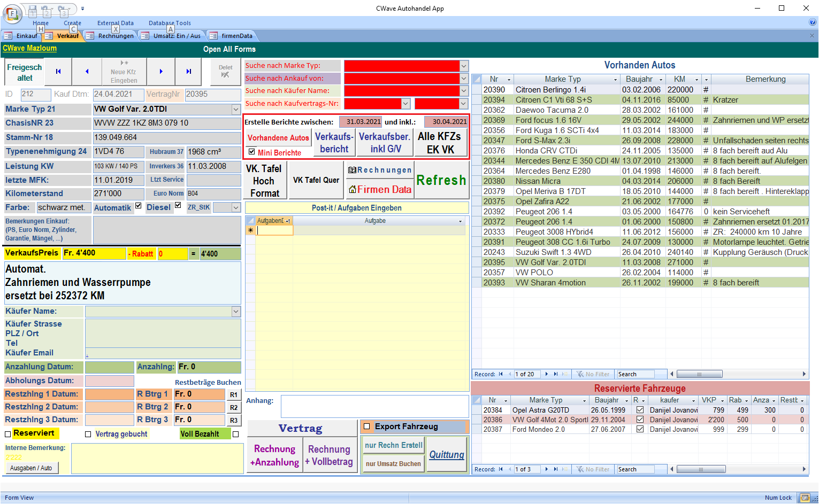This screenshot has width=819, height=504.
Task: Open Firmen Data with house icon
Action: [x=380, y=190]
